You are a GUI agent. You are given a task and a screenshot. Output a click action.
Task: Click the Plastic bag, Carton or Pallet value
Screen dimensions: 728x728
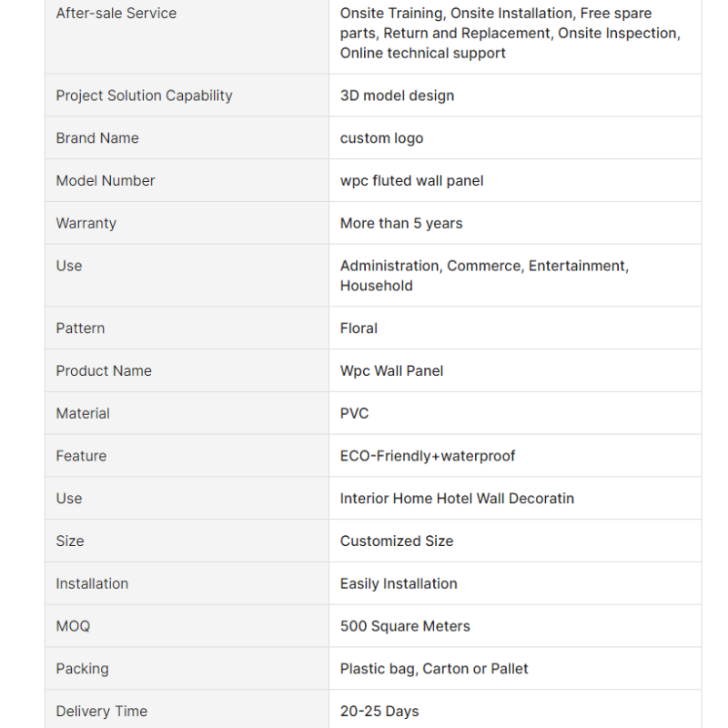[x=434, y=669]
